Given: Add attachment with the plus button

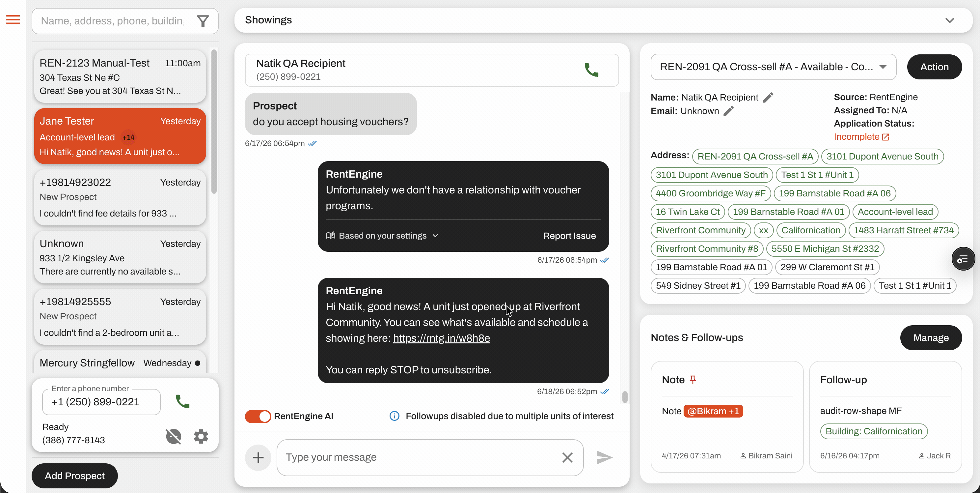Looking at the screenshot, I should tap(258, 458).
